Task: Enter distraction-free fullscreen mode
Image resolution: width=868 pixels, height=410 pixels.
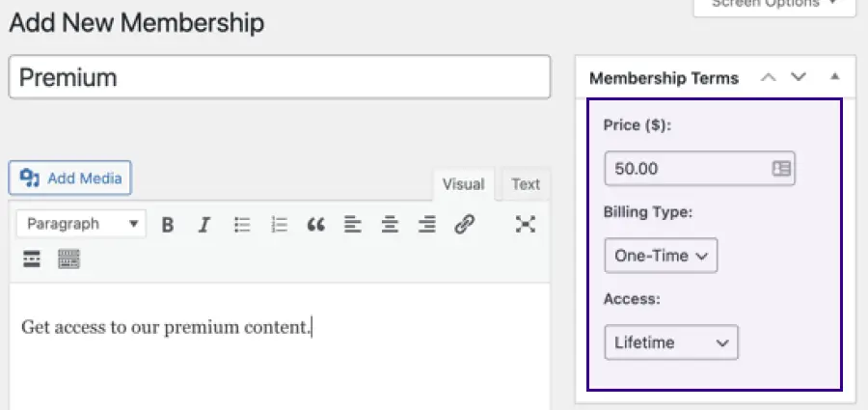Action: (525, 225)
